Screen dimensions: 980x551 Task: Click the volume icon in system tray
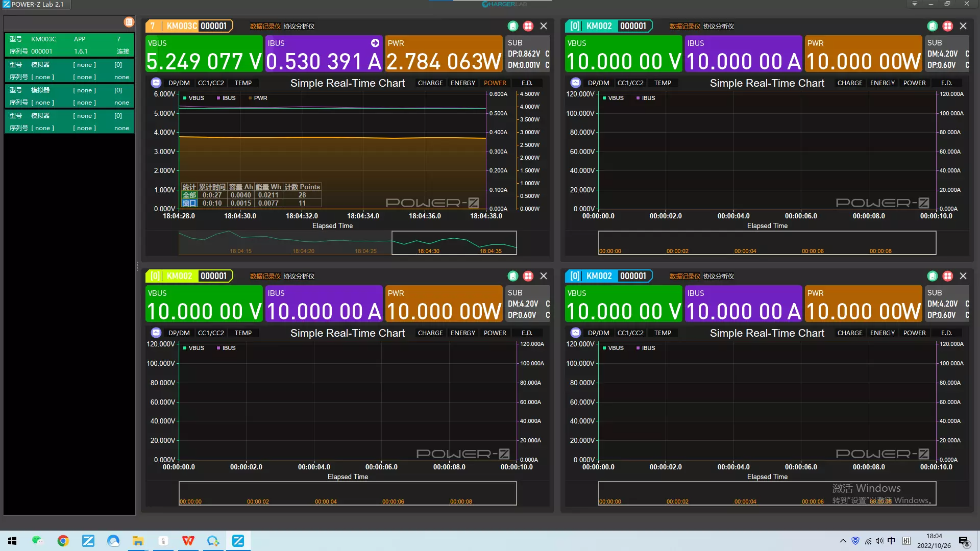[879, 541]
